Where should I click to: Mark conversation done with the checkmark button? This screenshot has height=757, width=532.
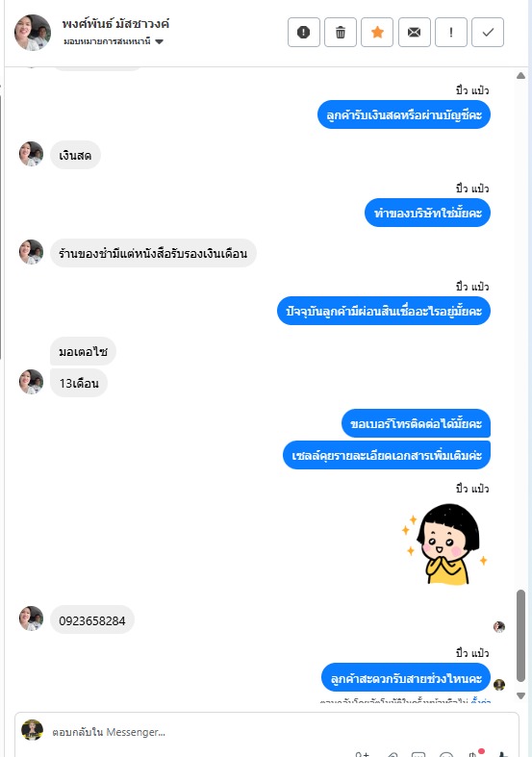(x=488, y=33)
